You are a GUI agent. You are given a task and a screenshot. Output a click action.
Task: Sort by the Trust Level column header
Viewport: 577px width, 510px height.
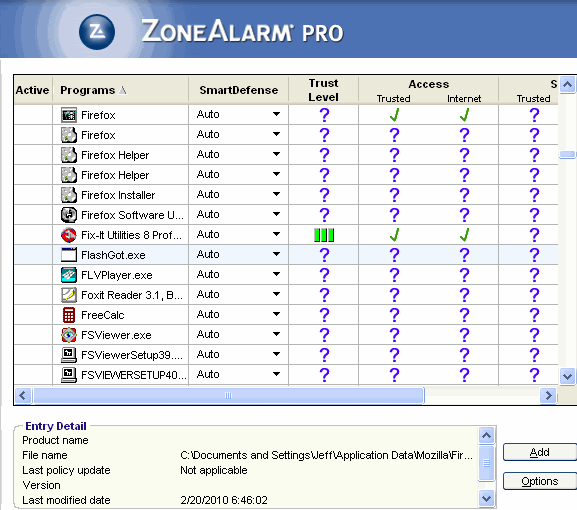tap(323, 90)
